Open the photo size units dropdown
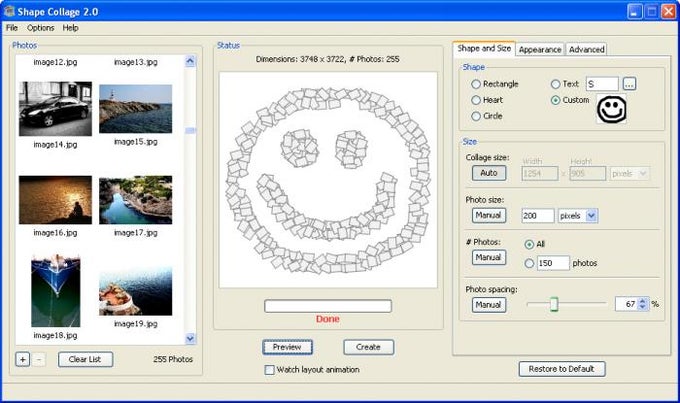The height and width of the screenshot is (403, 680). pyautogui.click(x=592, y=216)
